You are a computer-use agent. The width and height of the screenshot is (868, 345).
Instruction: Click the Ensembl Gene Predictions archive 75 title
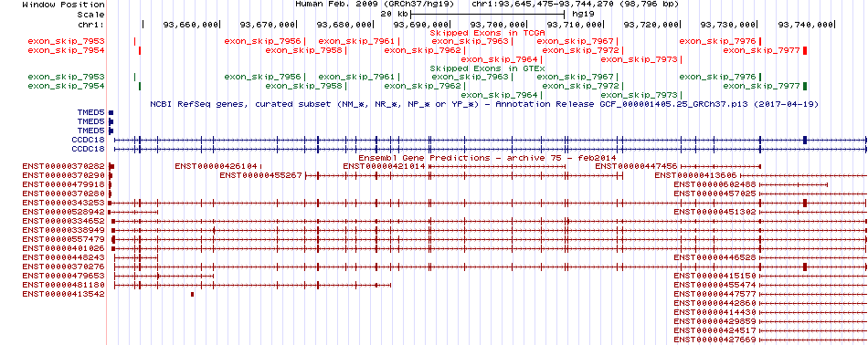[487, 158]
